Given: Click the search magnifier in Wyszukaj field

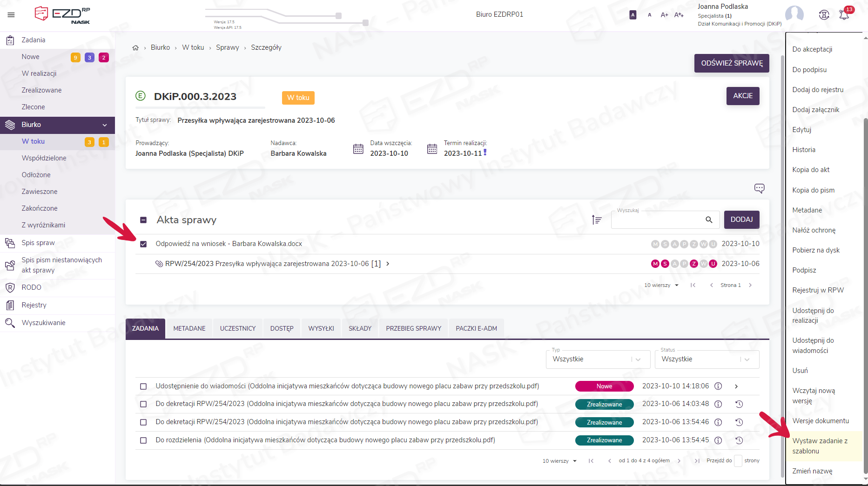Looking at the screenshot, I should [x=709, y=220].
